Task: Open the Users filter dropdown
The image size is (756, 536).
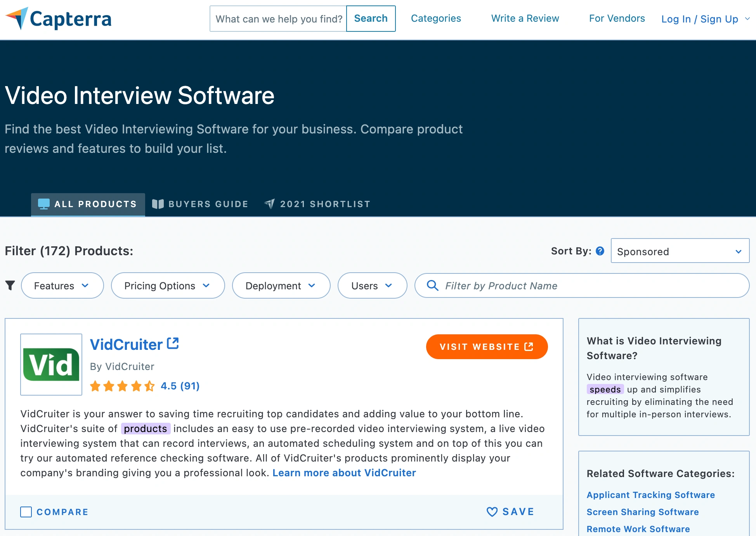Action: (x=373, y=285)
